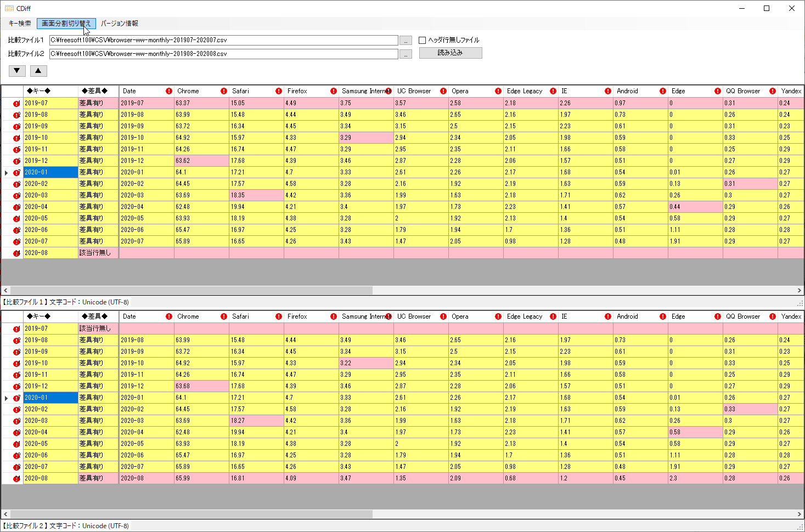Click the Yandex column header in top grid
The image size is (805, 532).
pyautogui.click(x=791, y=91)
